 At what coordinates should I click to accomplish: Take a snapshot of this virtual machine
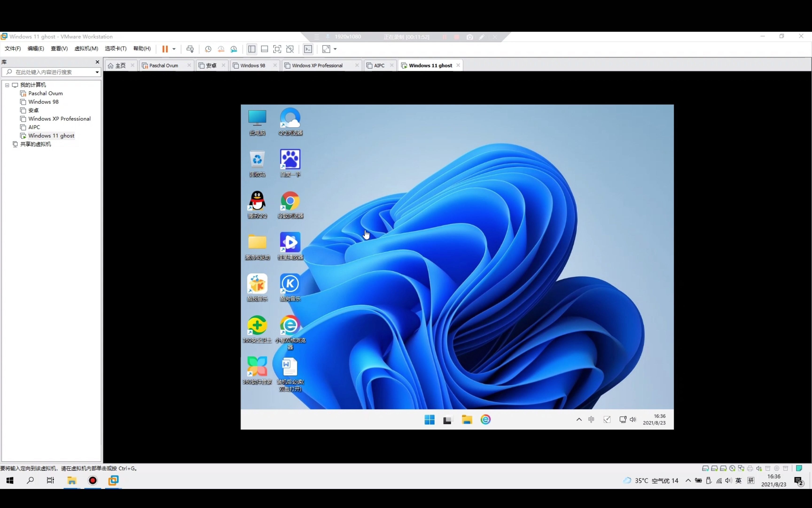point(208,49)
